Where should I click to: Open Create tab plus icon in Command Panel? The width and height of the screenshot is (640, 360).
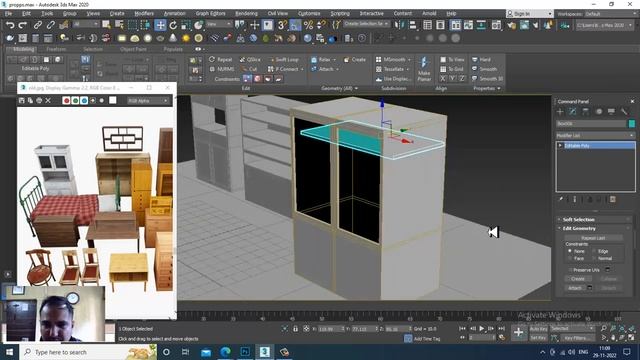coord(560,111)
